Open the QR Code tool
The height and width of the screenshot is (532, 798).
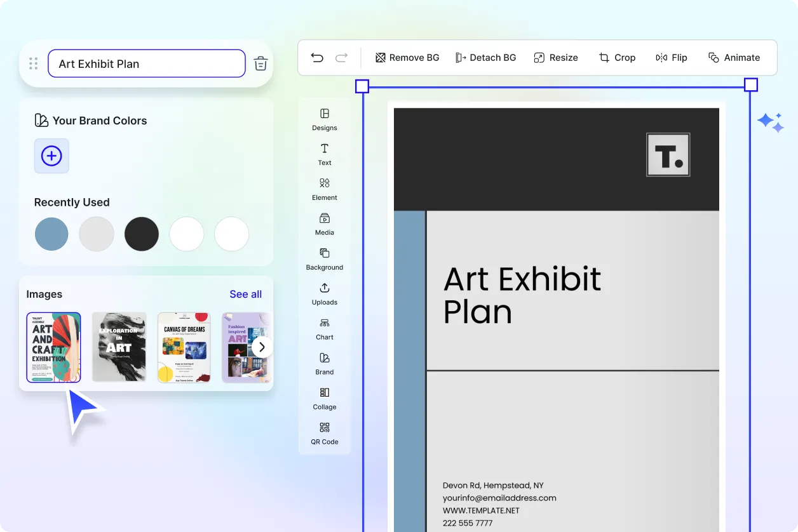pos(325,433)
